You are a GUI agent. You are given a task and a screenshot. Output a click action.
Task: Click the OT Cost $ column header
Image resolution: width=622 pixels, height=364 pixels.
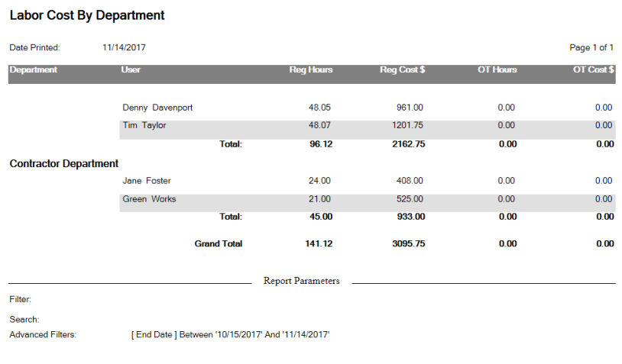click(594, 69)
